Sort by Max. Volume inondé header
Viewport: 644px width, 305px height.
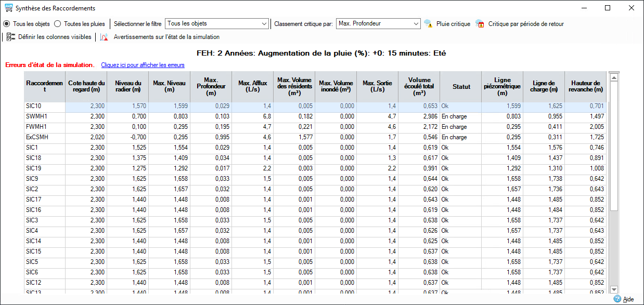pos(336,86)
